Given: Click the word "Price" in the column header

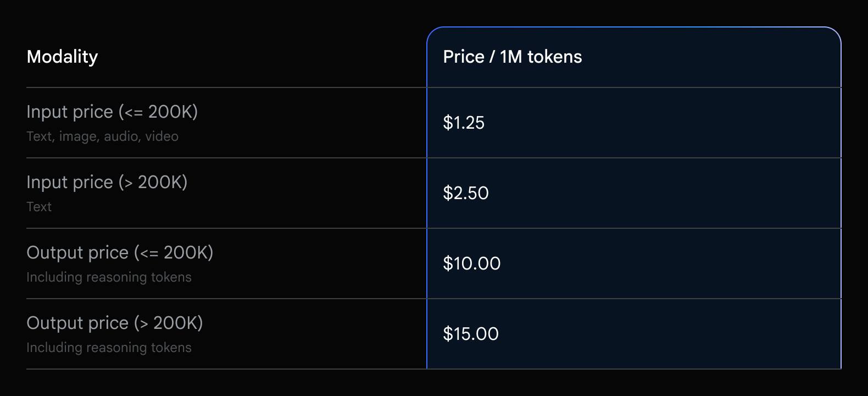Looking at the screenshot, I should click(x=464, y=57).
